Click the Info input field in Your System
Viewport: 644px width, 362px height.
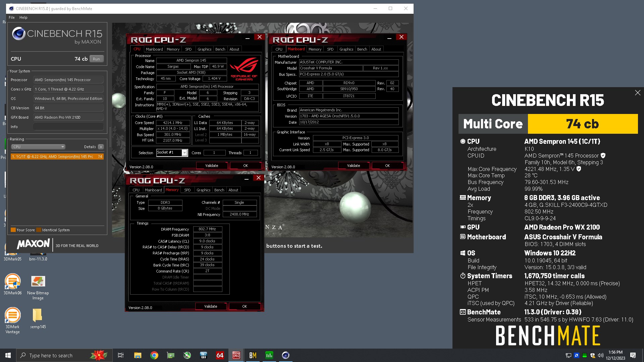68,127
